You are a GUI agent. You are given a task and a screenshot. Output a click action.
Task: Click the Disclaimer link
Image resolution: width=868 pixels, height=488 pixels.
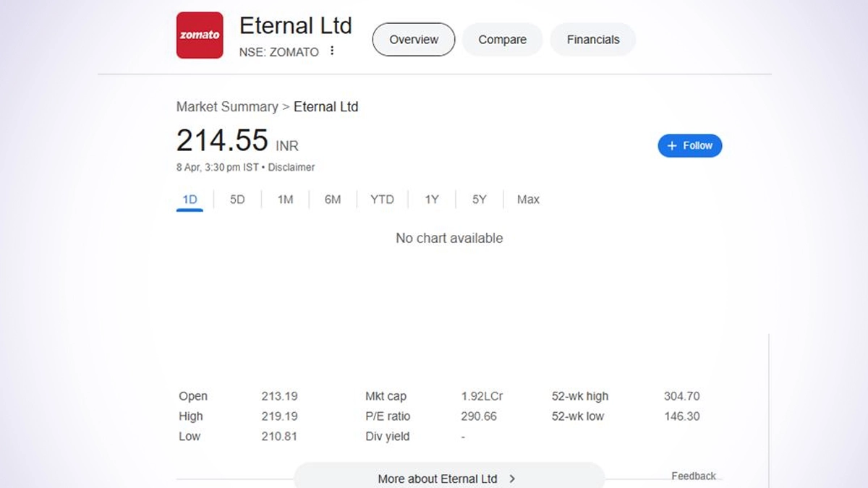coord(292,167)
